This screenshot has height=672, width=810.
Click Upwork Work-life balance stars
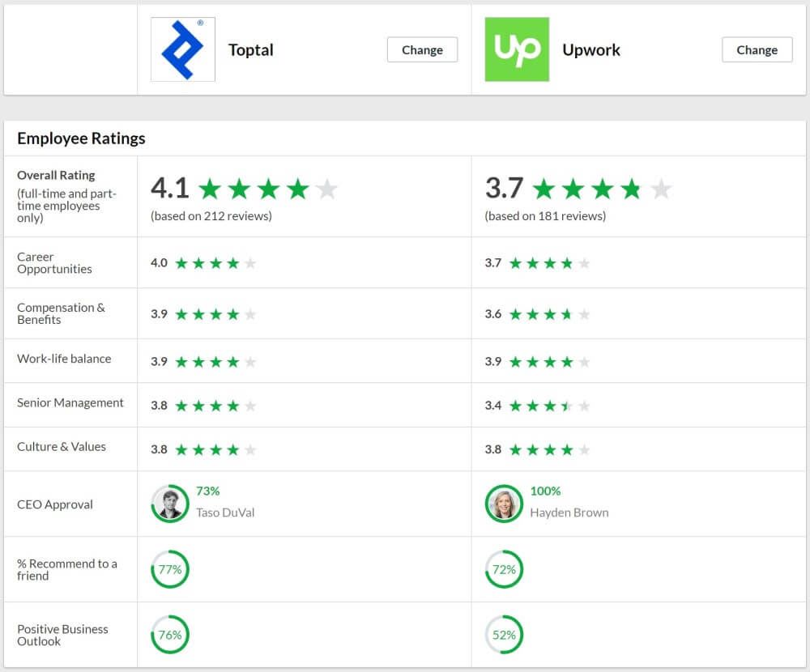tap(550, 362)
